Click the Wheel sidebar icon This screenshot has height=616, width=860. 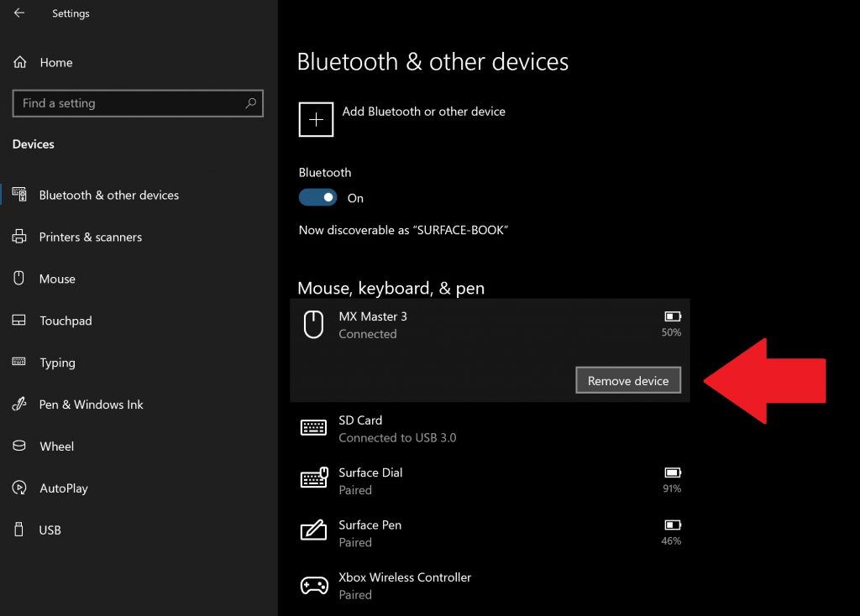point(19,446)
